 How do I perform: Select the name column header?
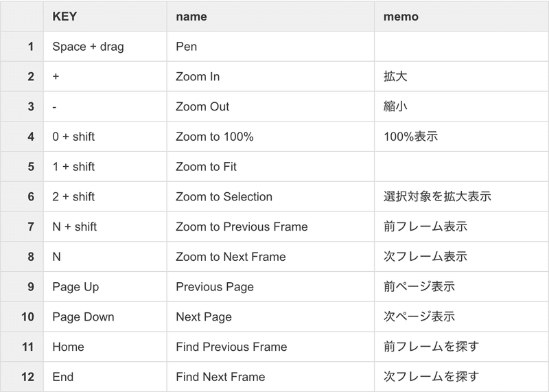pyautogui.click(x=270, y=16)
